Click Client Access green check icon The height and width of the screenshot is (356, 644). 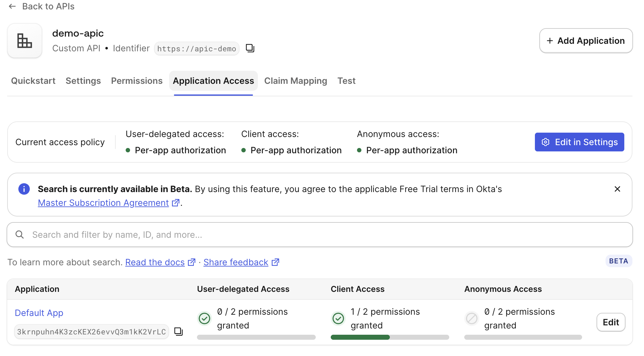(x=338, y=319)
